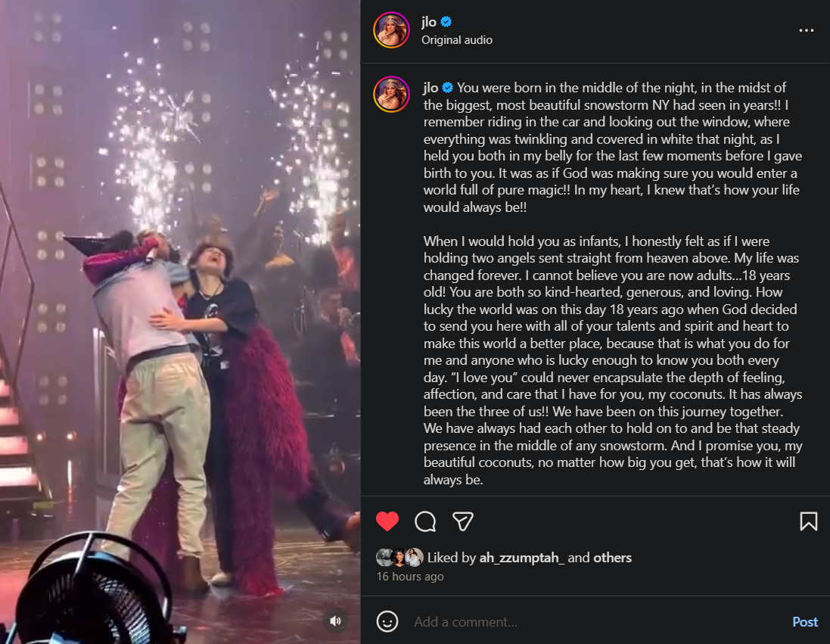Save post with the bookmark icon
The height and width of the screenshot is (644, 830).
pyautogui.click(x=808, y=521)
